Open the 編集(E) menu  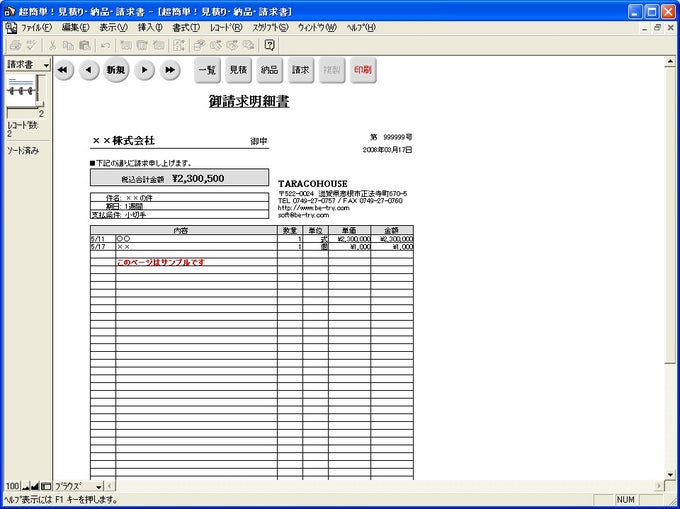(x=75, y=28)
